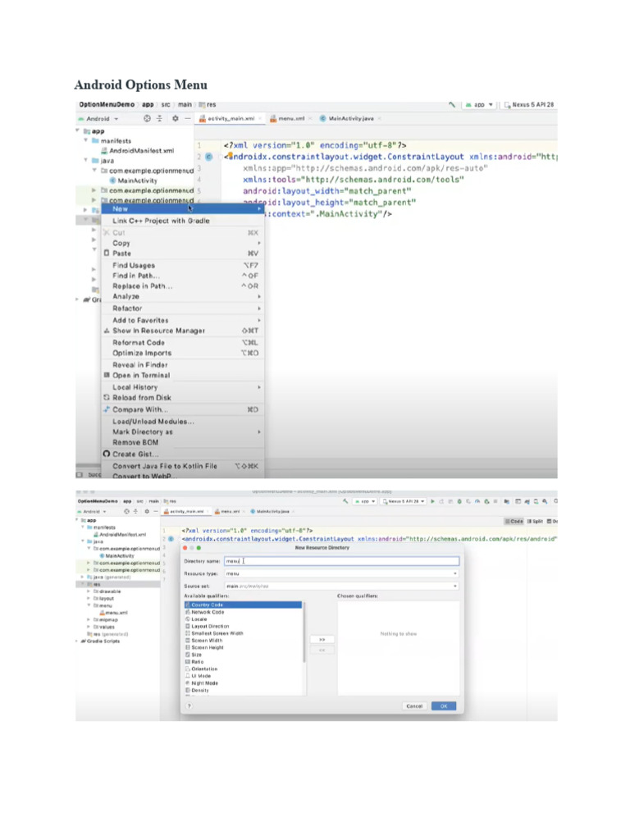
Task: Select Show In Resource Manager entry
Action: [x=183, y=331]
